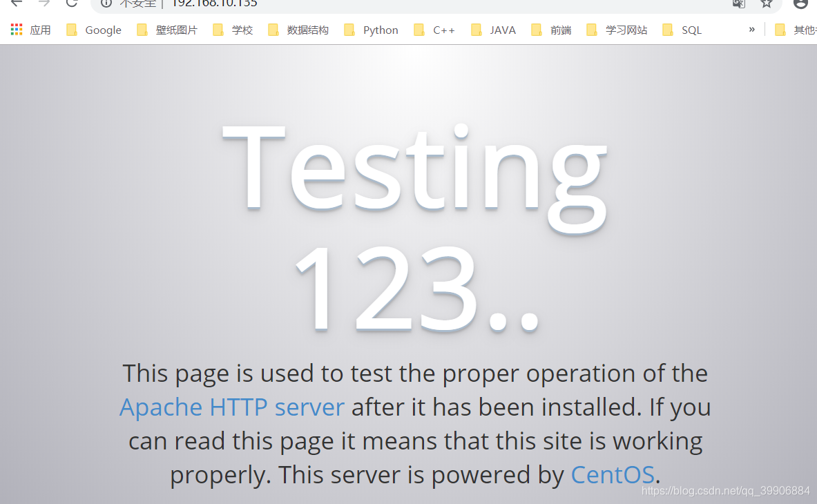The image size is (817, 504).
Task: Open the user profile avatar icon
Action: [800, 3]
